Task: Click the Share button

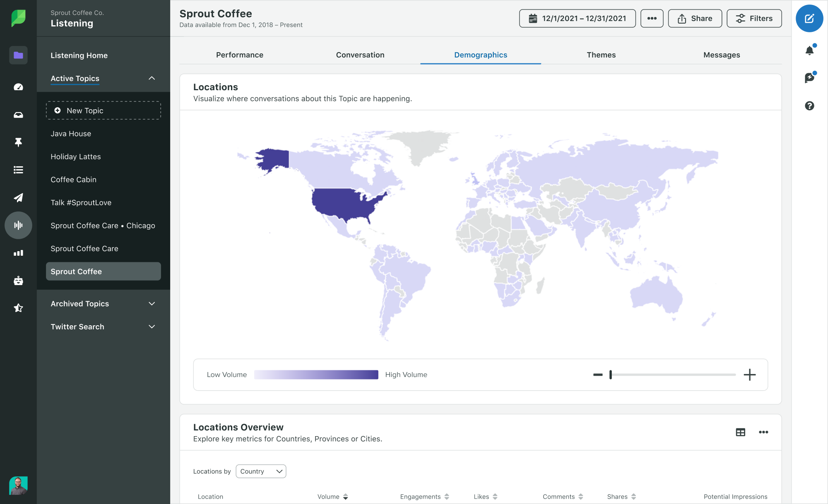Action: (696, 18)
